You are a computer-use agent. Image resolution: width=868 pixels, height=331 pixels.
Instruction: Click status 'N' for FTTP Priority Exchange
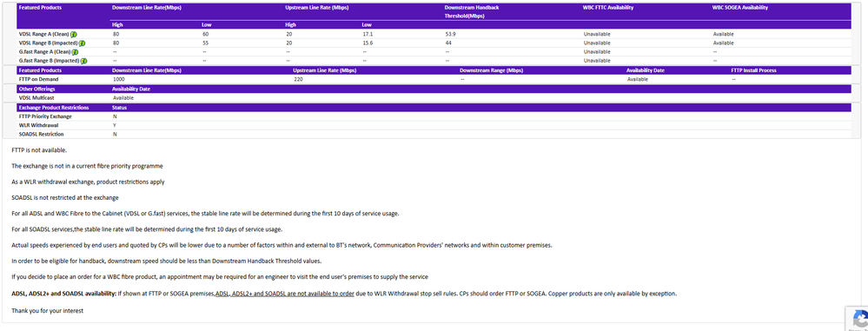pos(115,116)
